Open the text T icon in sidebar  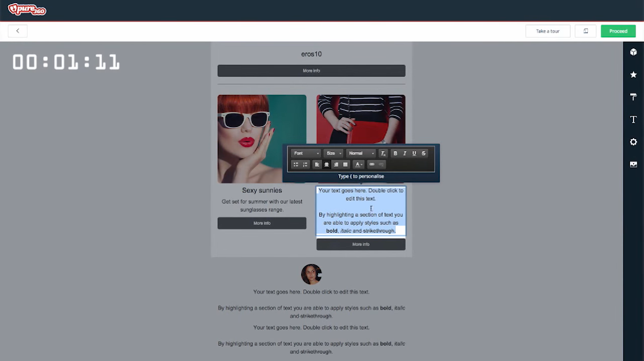coord(633,120)
